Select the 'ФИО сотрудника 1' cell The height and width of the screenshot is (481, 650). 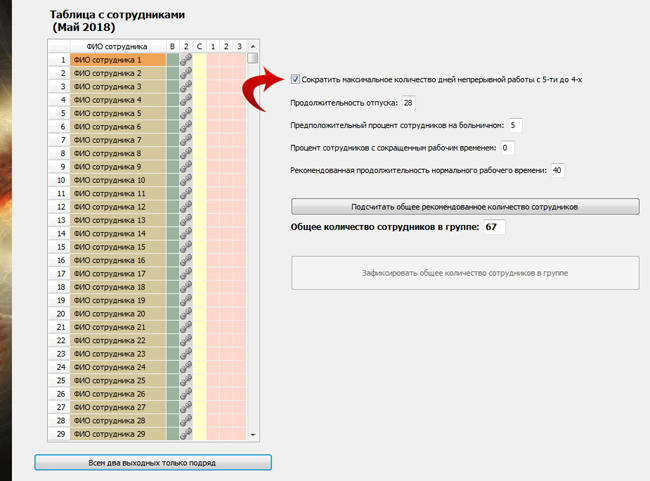[118, 60]
